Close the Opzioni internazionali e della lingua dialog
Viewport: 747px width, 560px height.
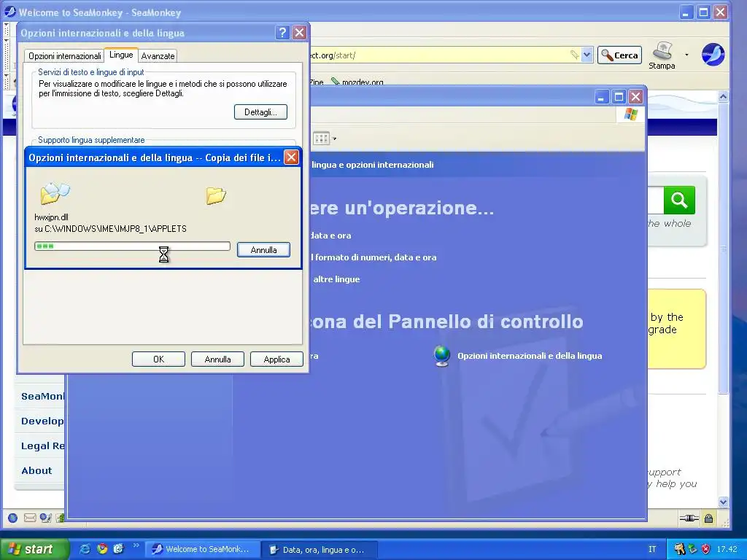(x=299, y=32)
